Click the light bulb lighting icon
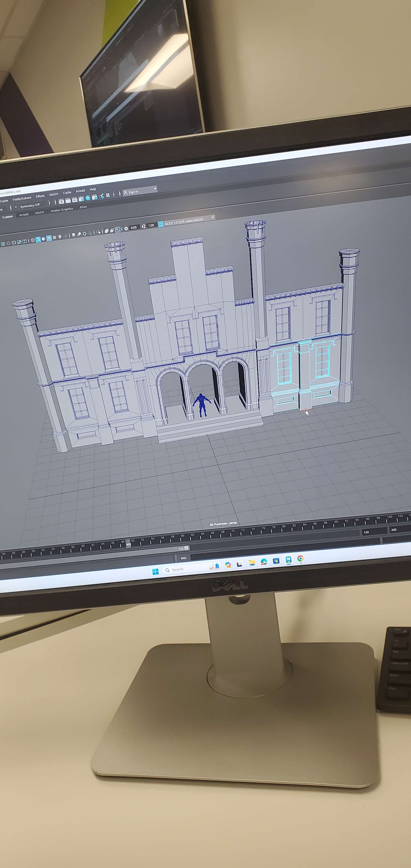The image size is (411, 868). (x=60, y=237)
